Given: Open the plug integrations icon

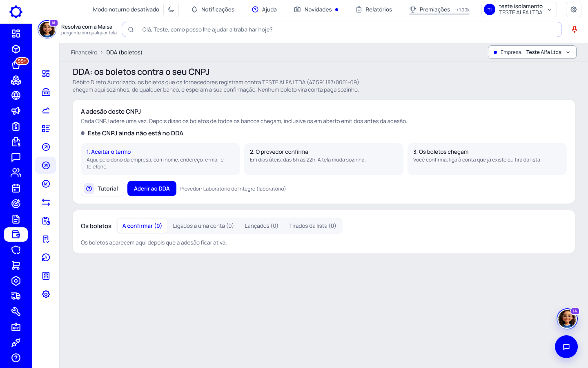Looking at the screenshot, I should click(16, 343).
